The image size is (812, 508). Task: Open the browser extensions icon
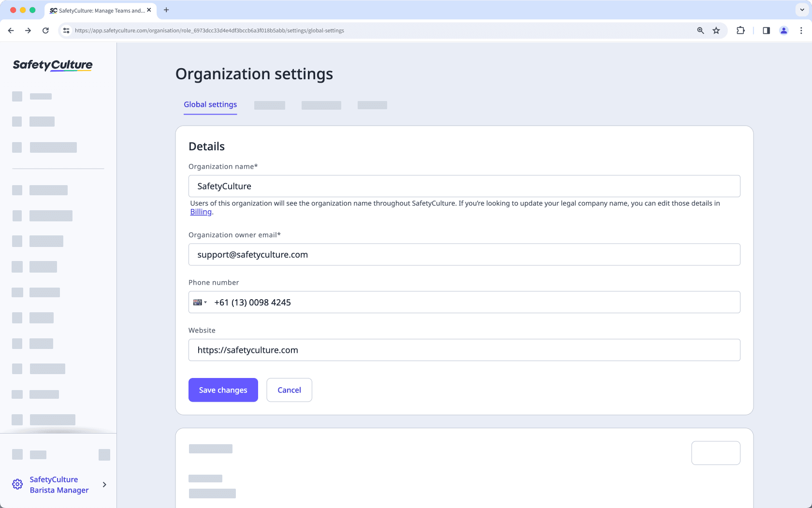click(x=740, y=30)
